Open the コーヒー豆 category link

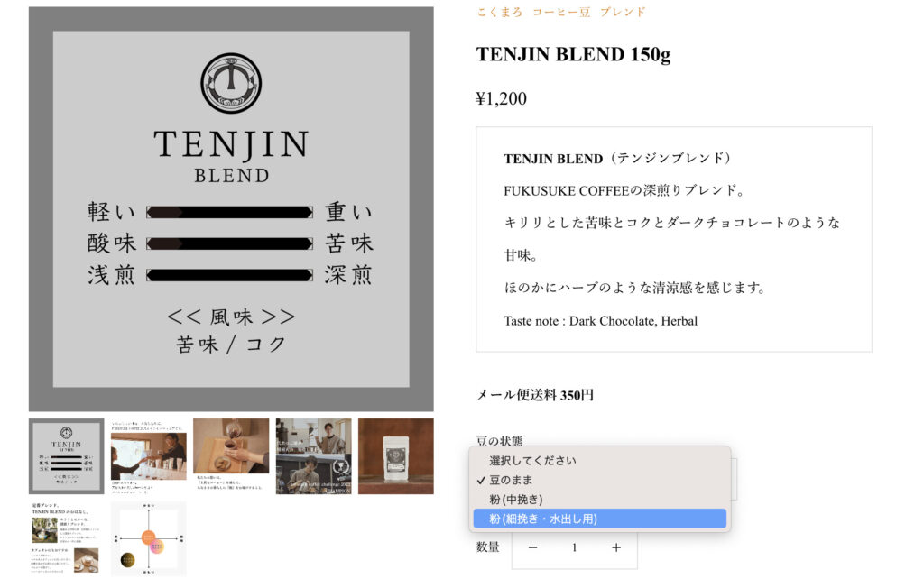click(x=561, y=13)
